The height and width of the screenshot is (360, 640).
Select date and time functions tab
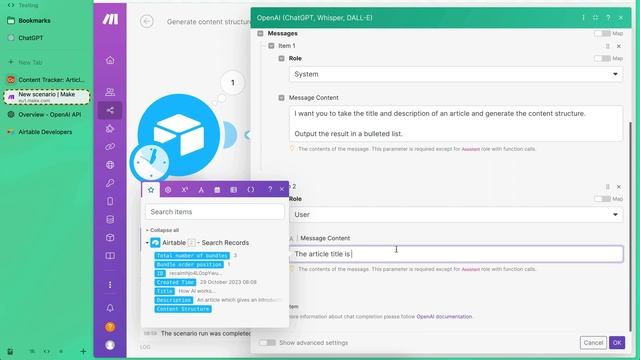click(x=217, y=190)
